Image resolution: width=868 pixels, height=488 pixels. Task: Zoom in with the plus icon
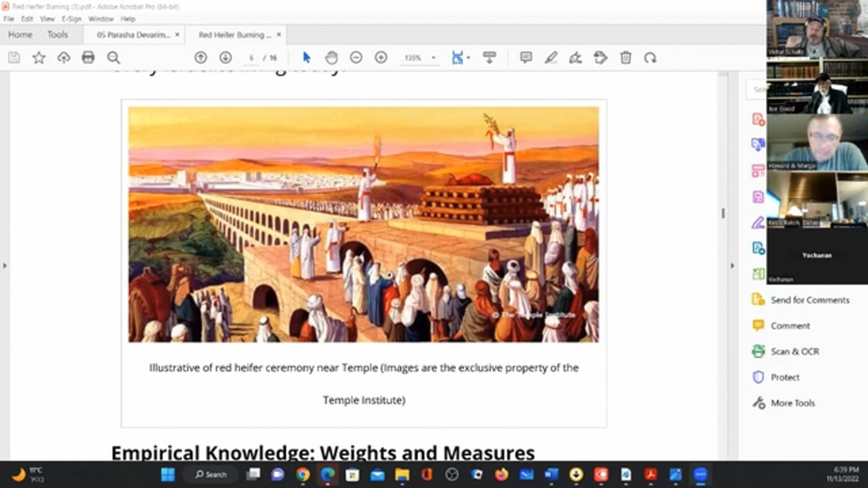381,58
